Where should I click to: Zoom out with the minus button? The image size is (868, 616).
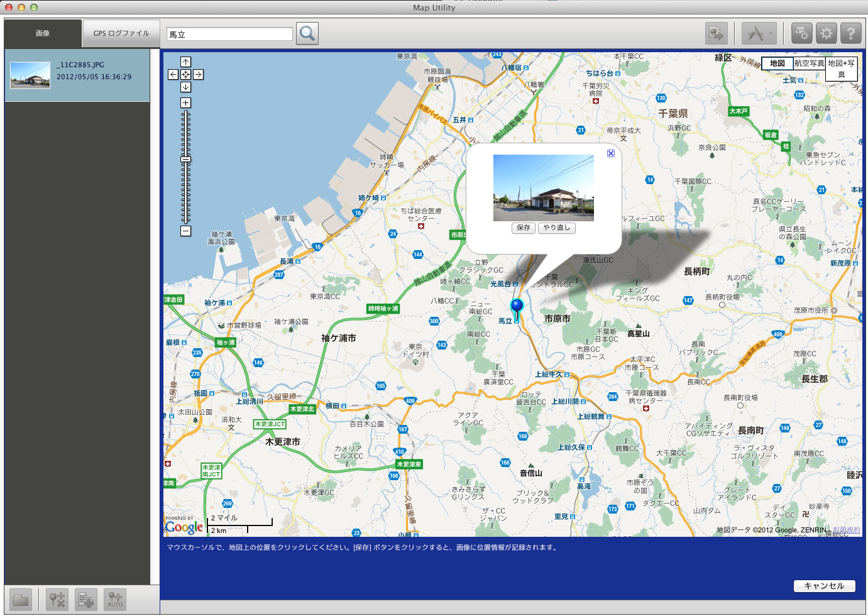185,231
